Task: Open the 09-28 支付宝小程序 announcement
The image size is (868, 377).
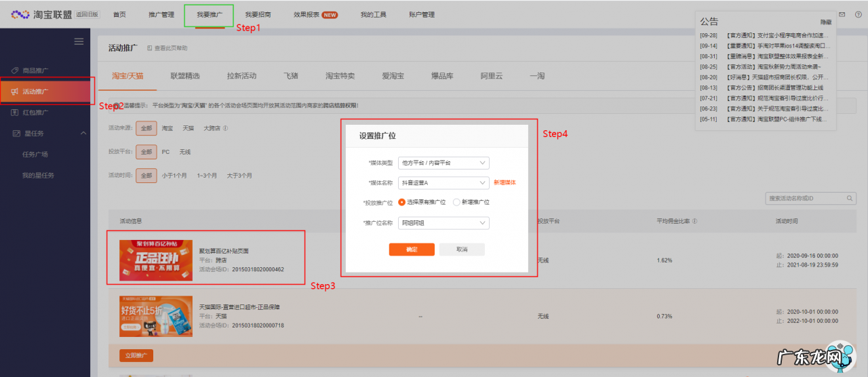Action: point(764,35)
